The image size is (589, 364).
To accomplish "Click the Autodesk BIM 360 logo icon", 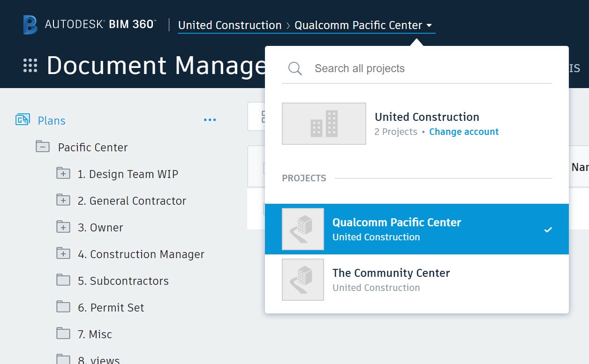I will coord(30,25).
